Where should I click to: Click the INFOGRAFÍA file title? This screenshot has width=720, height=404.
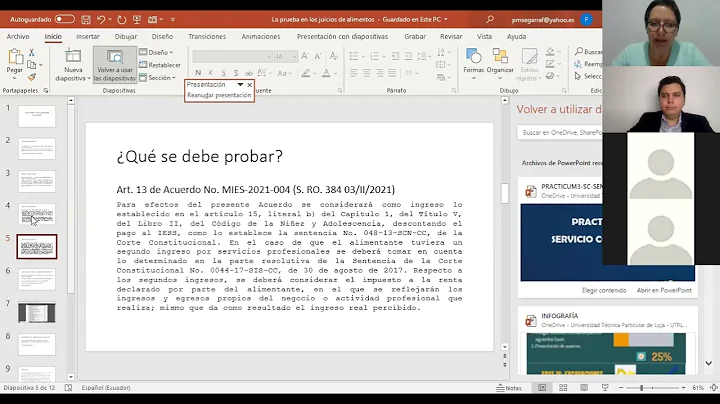(x=559, y=316)
